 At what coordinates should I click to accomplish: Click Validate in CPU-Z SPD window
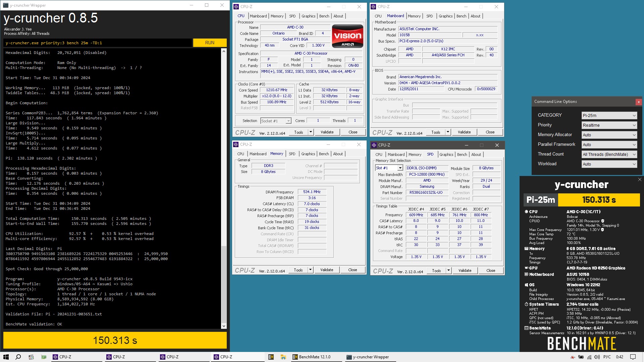(465, 270)
